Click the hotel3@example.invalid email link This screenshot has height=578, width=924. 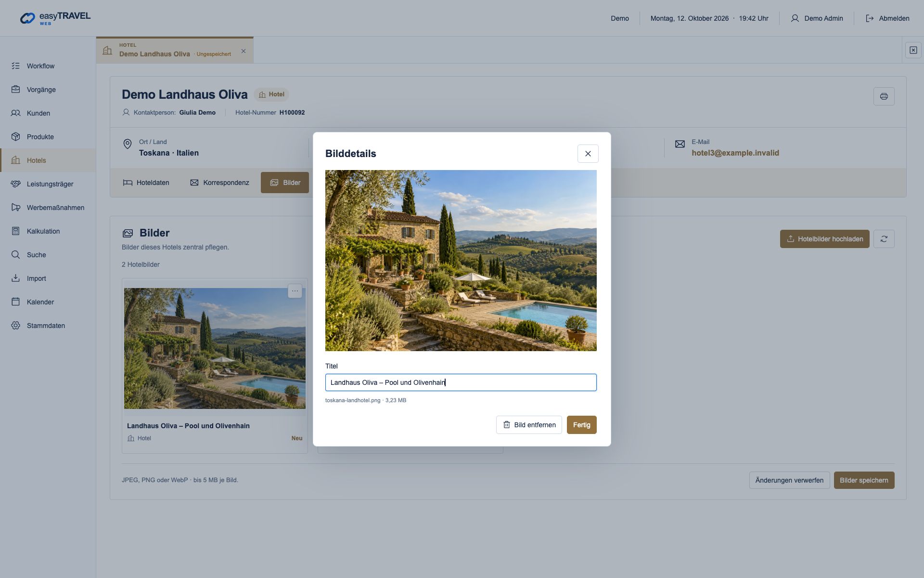pos(735,153)
